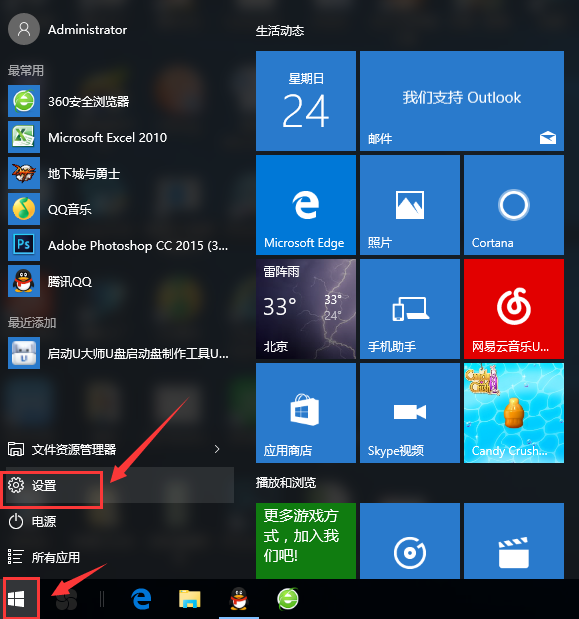Open the Candy Crush tile

tap(514, 413)
